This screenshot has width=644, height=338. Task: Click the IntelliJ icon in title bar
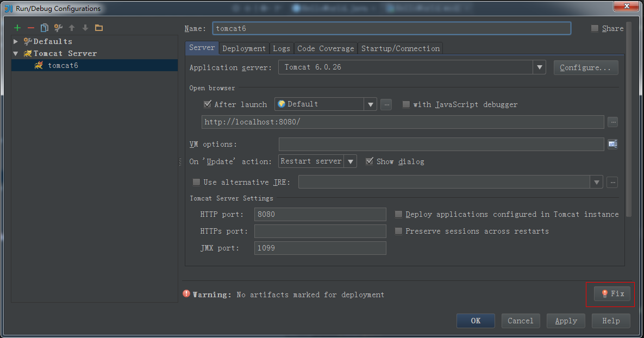9,9
